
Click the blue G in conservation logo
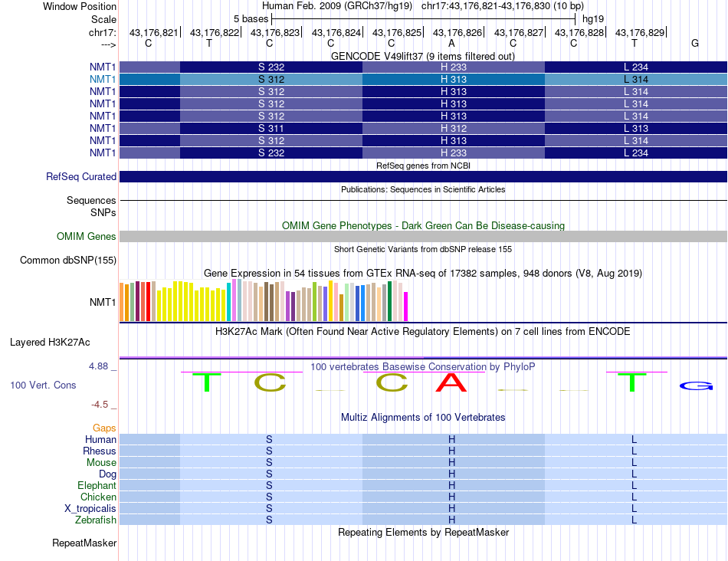point(696,386)
